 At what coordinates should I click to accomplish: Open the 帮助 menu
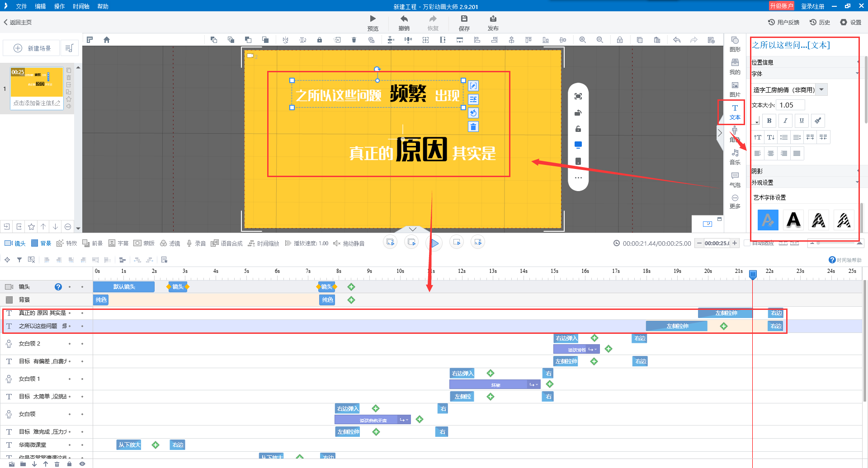click(x=103, y=6)
